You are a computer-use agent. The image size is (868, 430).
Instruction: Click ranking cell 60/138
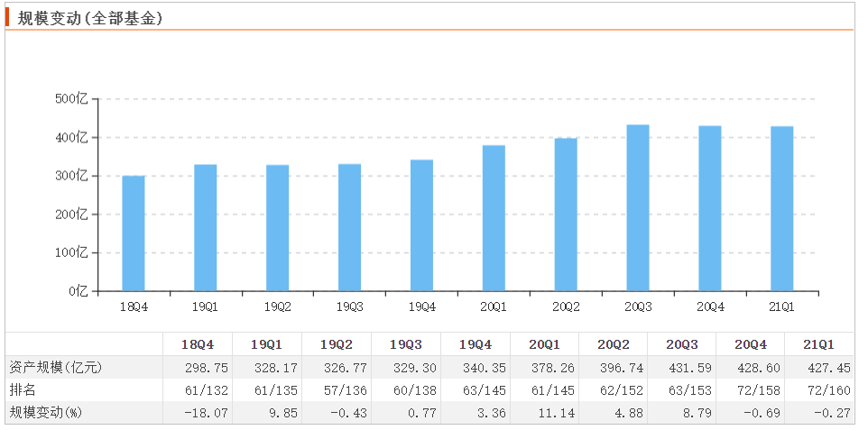417,390
